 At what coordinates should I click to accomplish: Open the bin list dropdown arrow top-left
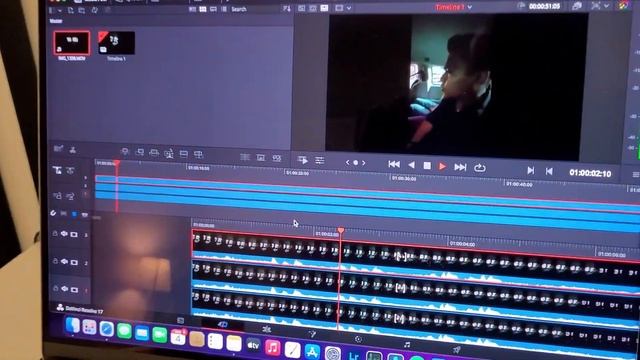[x=60, y=11]
